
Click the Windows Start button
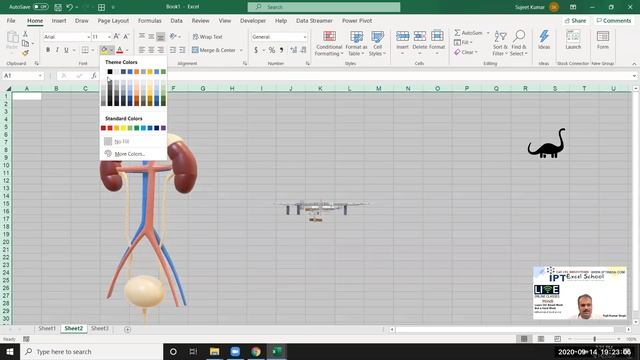tap(10, 351)
